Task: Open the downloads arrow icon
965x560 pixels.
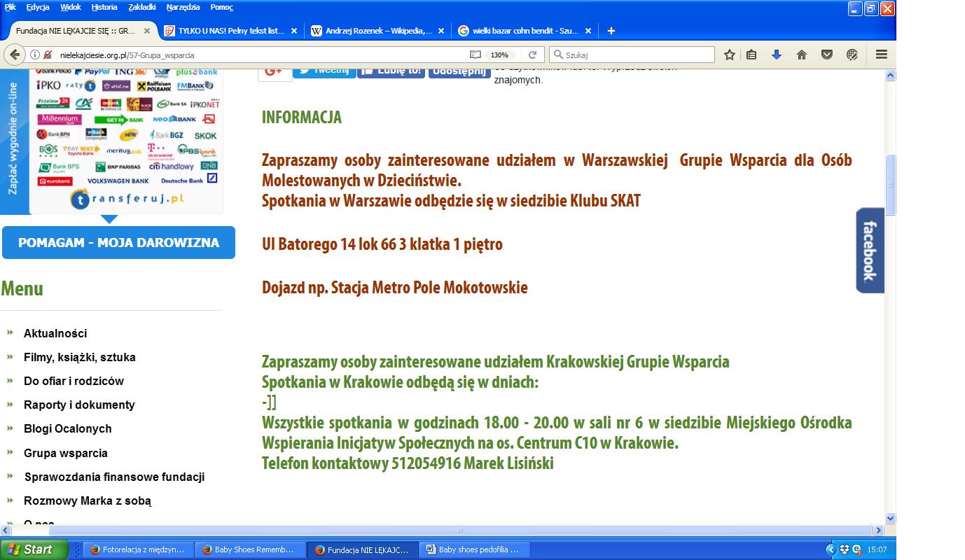Action: click(776, 55)
